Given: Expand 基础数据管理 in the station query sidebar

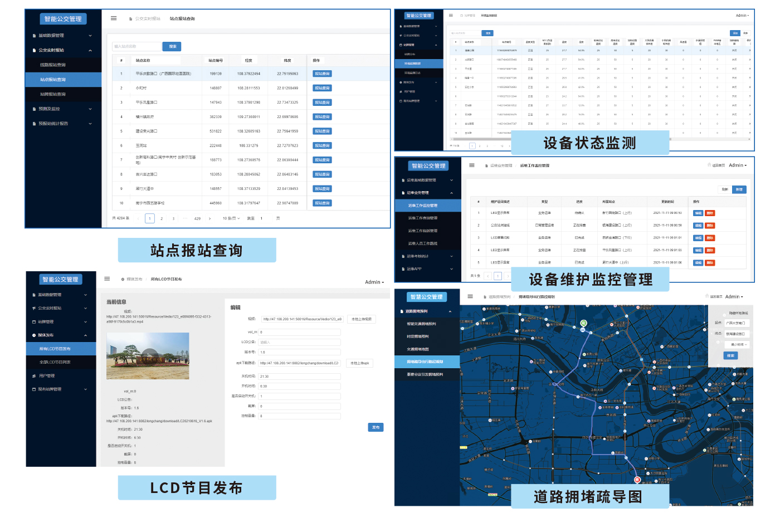Looking at the screenshot, I should click(63, 36).
